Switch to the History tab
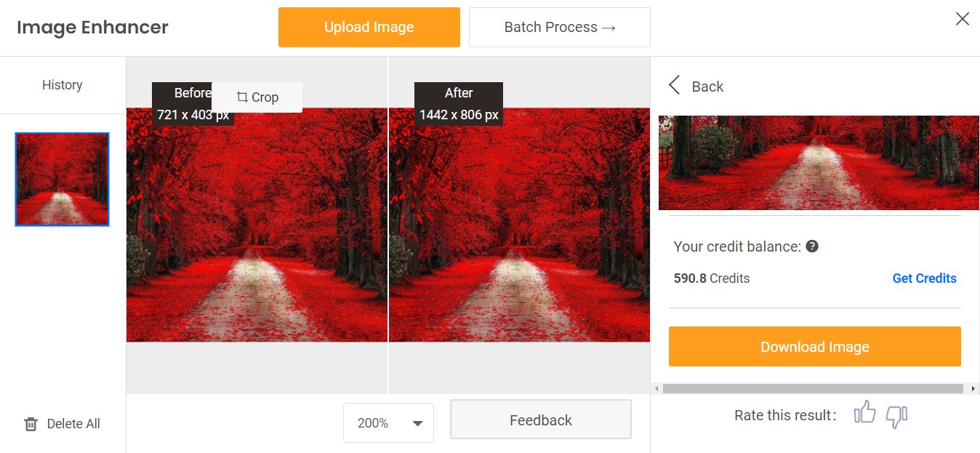The height and width of the screenshot is (453, 980). pos(62,84)
